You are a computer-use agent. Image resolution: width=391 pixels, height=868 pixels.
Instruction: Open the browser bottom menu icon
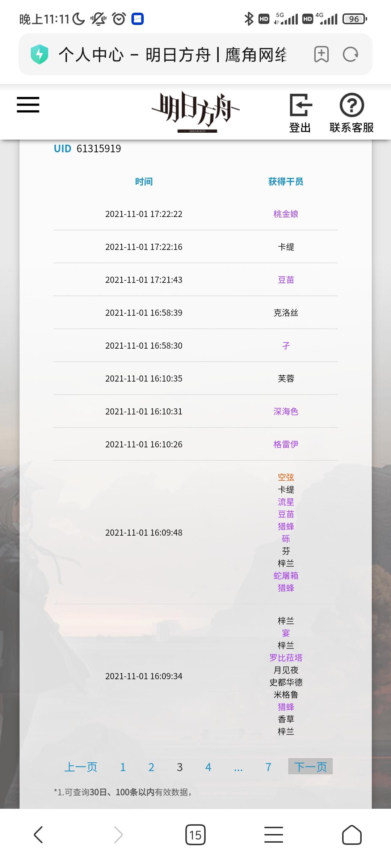tap(274, 835)
